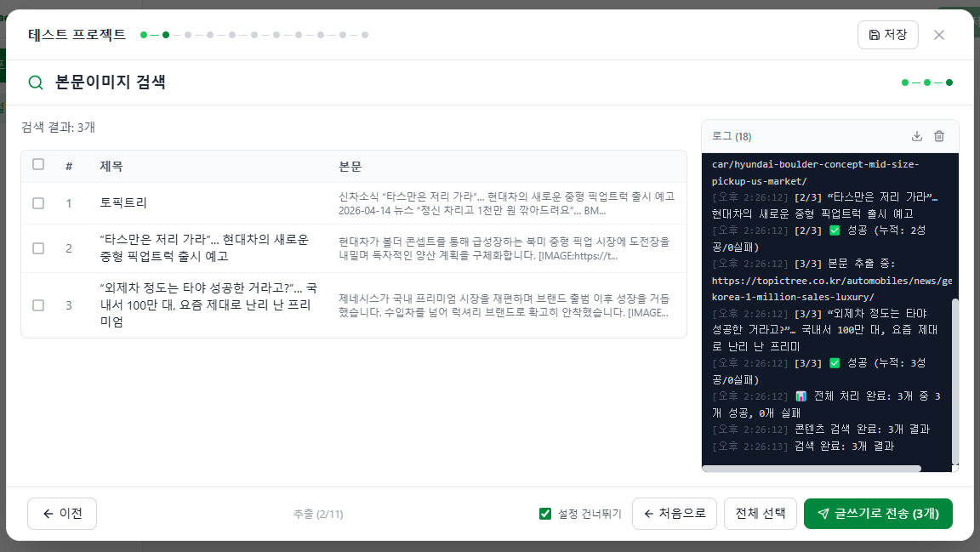Click the search magnifier icon next to 본문이미지 검색
The image size is (980, 552).
point(34,83)
